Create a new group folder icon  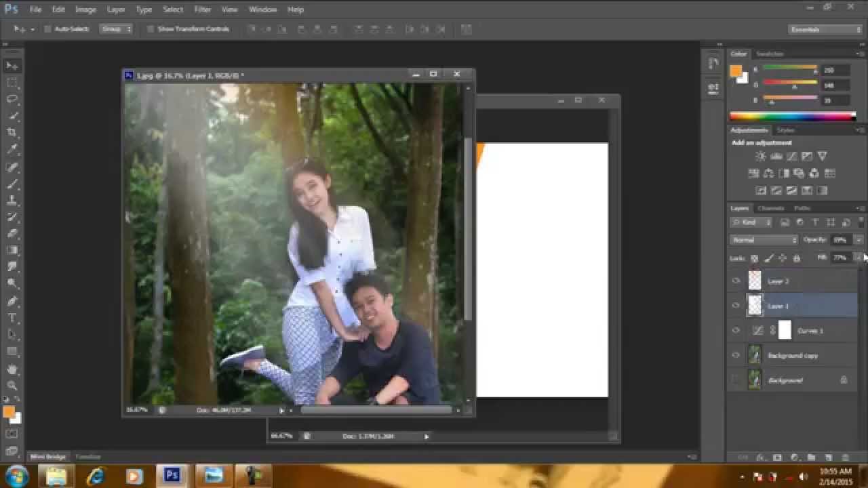(811, 457)
